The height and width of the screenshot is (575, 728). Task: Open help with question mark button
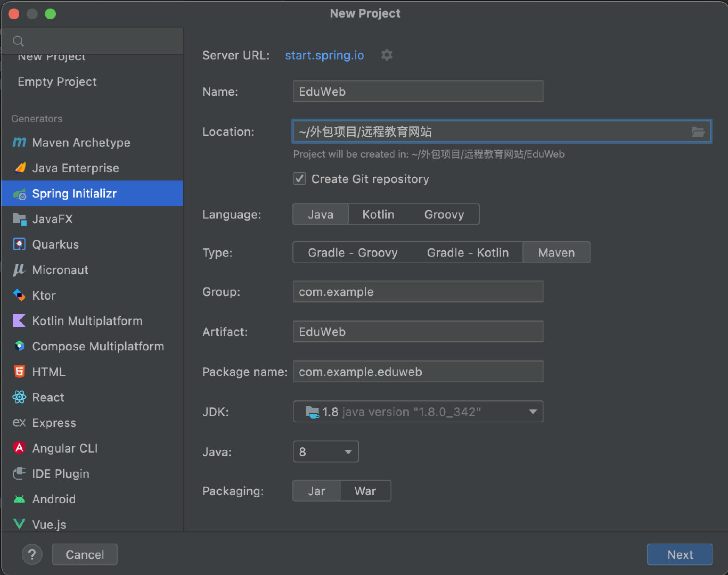click(x=32, y=554)
